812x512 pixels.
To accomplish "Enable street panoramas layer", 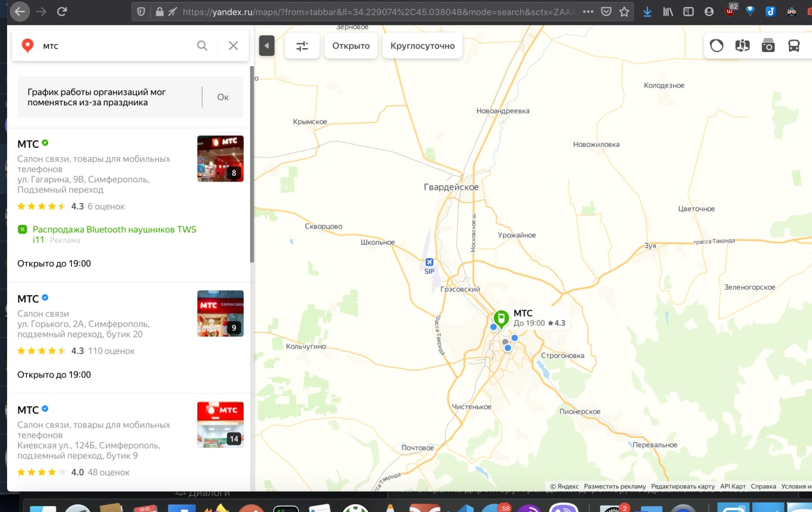I will pos(742,46).
